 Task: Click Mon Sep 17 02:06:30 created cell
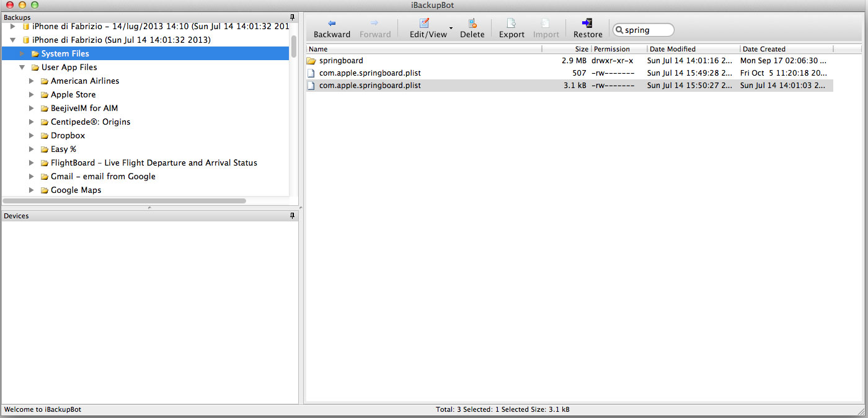(x=784, y=61)
